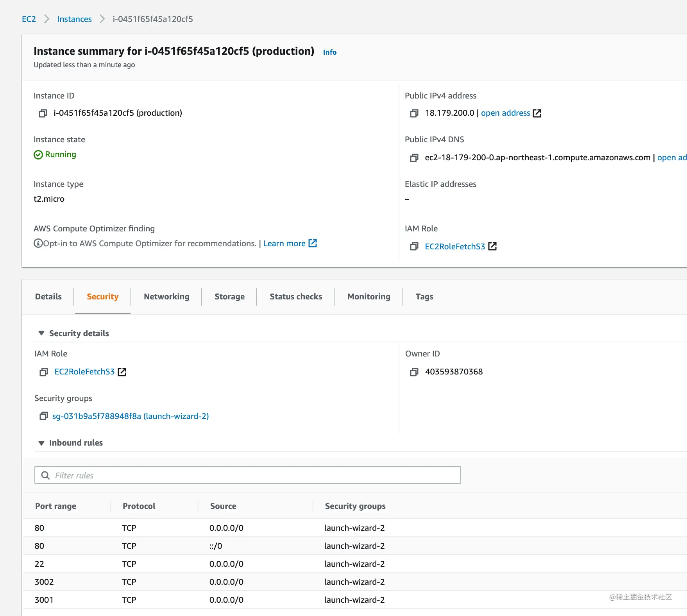687x616 pixels.
Task: Select port 3002 in inbound rules
Action: (44, 582)
